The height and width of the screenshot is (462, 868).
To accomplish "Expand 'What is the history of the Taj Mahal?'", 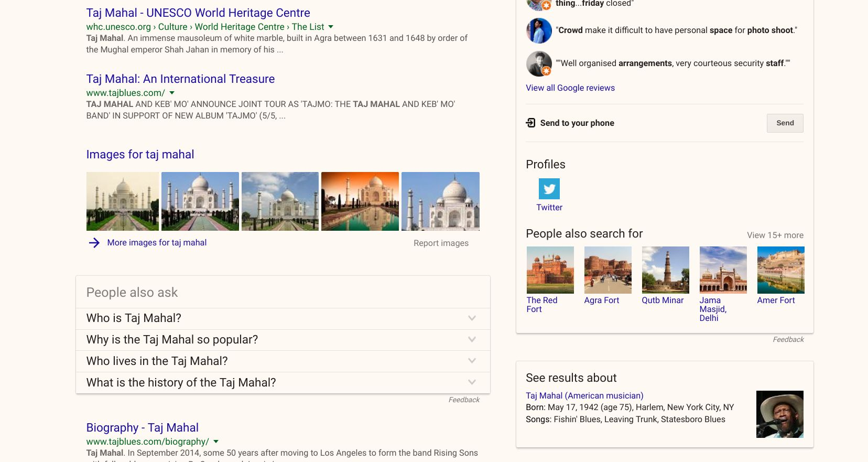I will coord(472,383).
